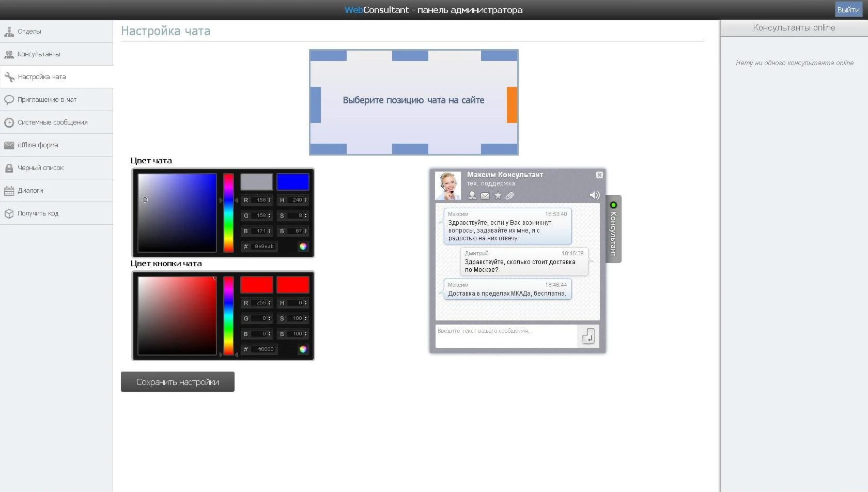
Task: Click the chat message text input field
Action: tap(505, 336)
